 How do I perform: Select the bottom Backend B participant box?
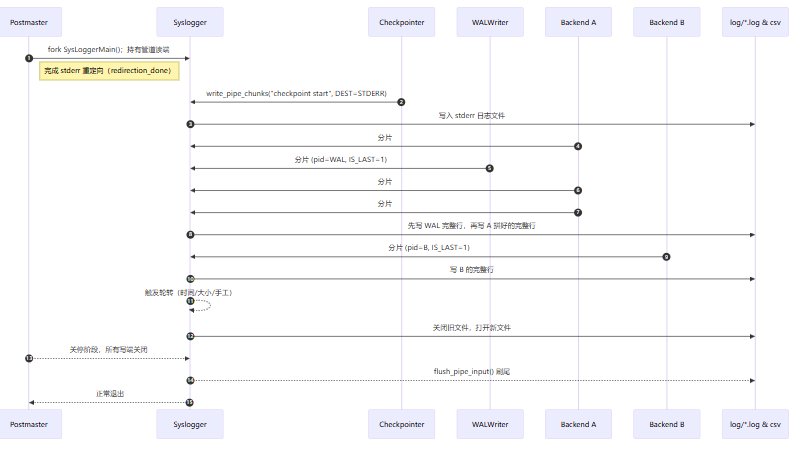(x=667, y=424)
